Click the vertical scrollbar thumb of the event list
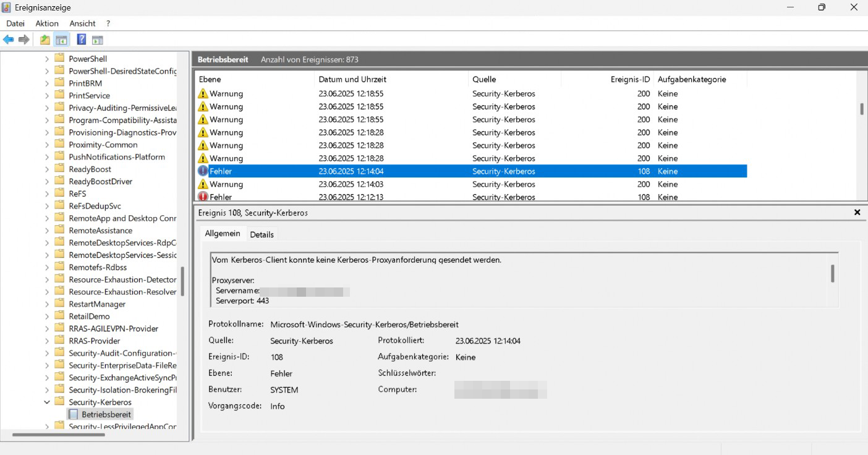The height and width of the screenshot is (455, 868). 861,108
